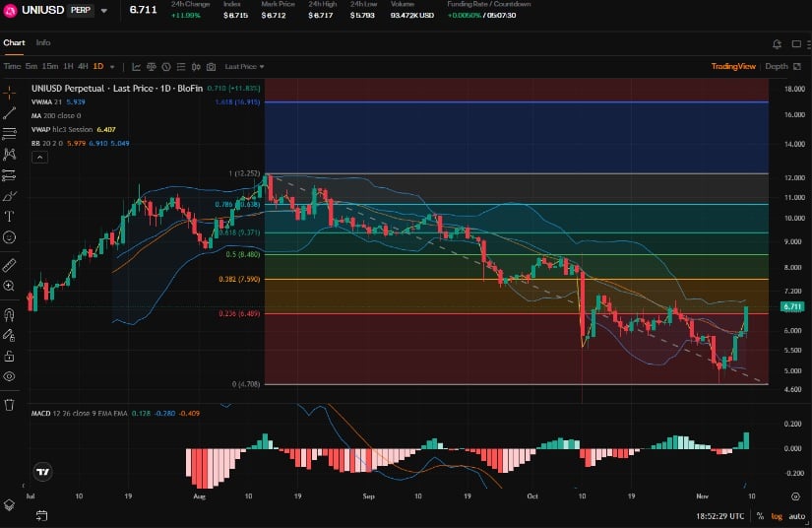
Task: Switch to the Info tab
Action: [43, 42]
